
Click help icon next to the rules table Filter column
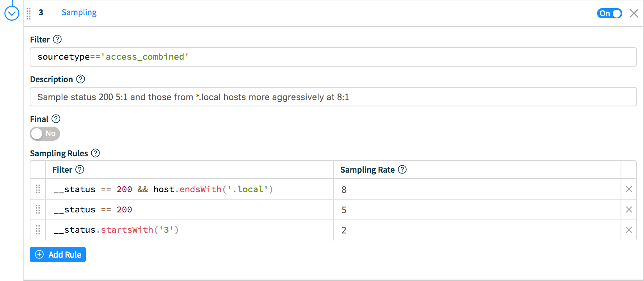point(80,170)
